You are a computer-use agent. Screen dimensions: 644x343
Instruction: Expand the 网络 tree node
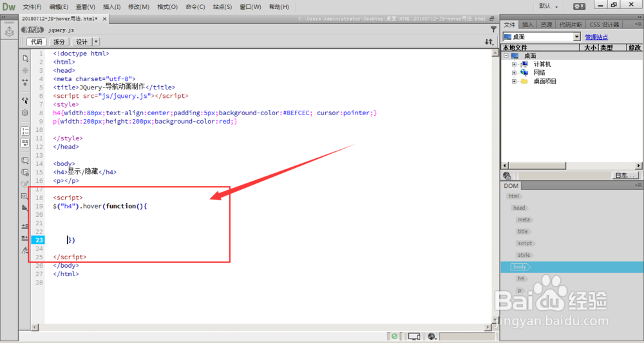point(514,73)
